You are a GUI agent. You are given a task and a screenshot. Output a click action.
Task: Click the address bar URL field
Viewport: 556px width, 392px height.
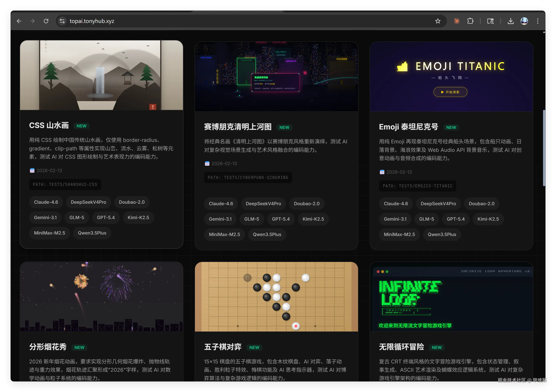218,21
